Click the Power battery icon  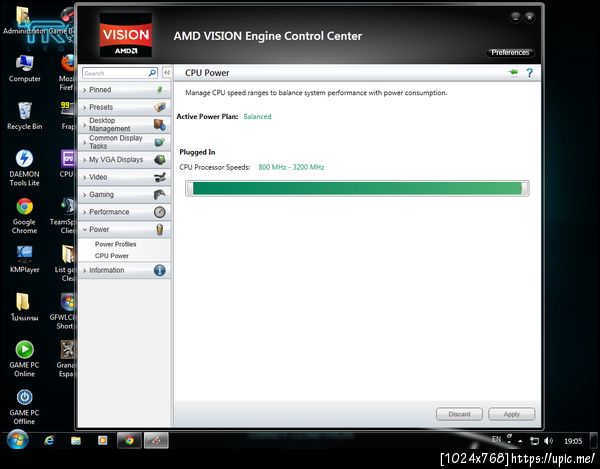point(160,230)
